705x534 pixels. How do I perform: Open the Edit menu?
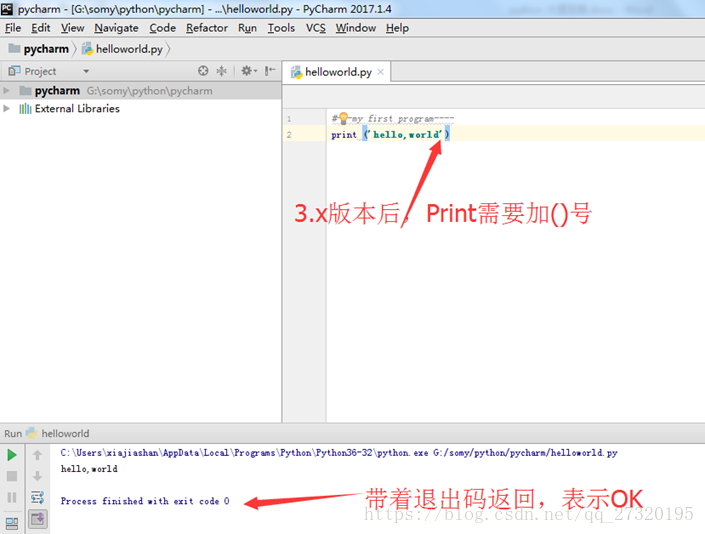click(x=40, y=28)
